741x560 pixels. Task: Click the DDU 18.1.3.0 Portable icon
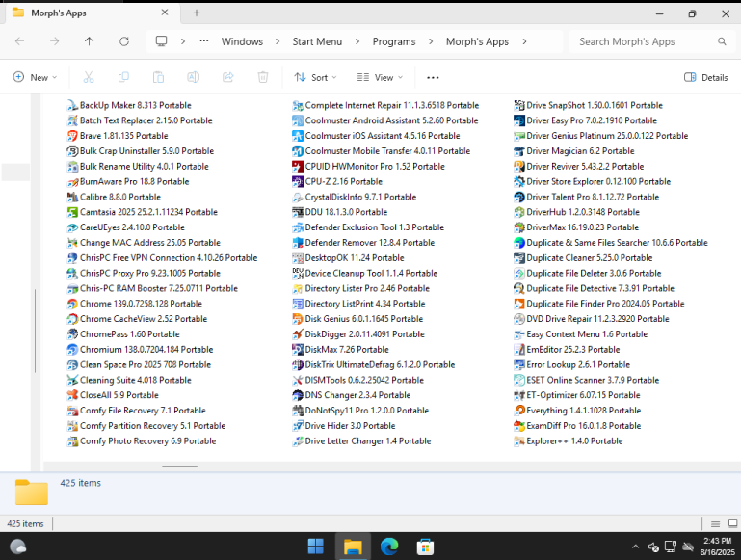(x=297, y=212)
